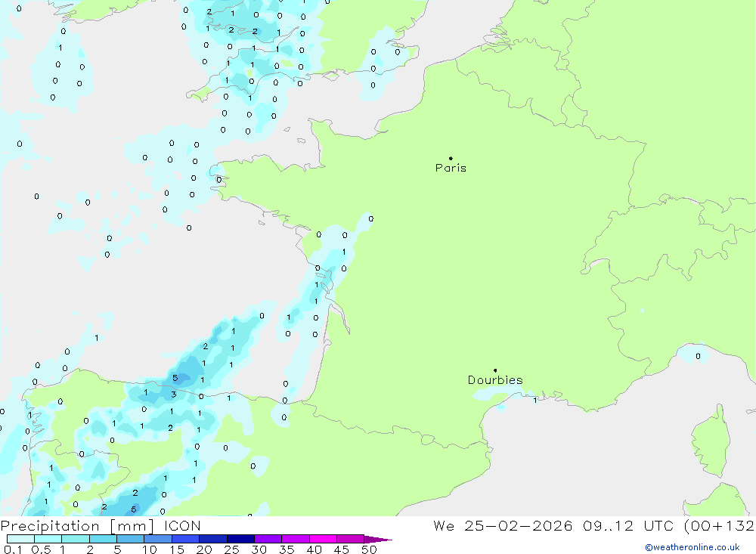
Task: Click the 'We 25-02-2026 09..12 UTC' timestamp
Action: (x=553, y=526)
